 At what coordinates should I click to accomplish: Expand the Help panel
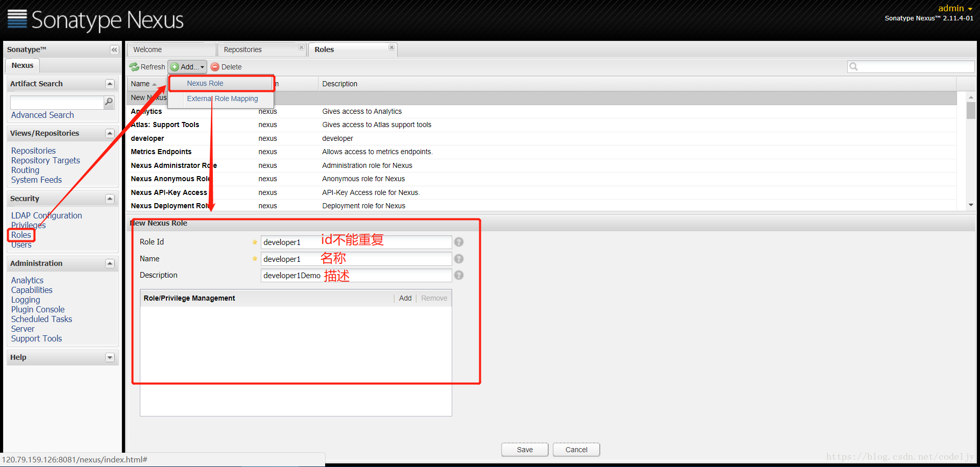110,357
